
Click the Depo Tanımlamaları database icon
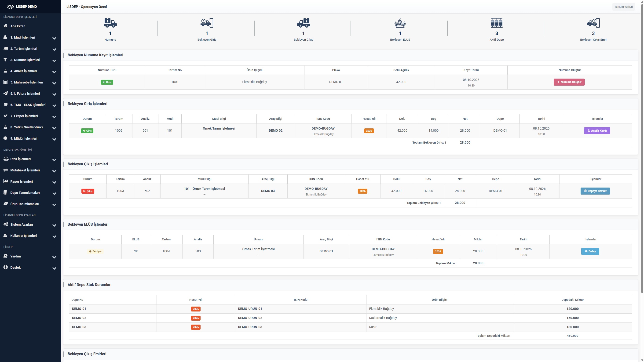coord(5,193)
